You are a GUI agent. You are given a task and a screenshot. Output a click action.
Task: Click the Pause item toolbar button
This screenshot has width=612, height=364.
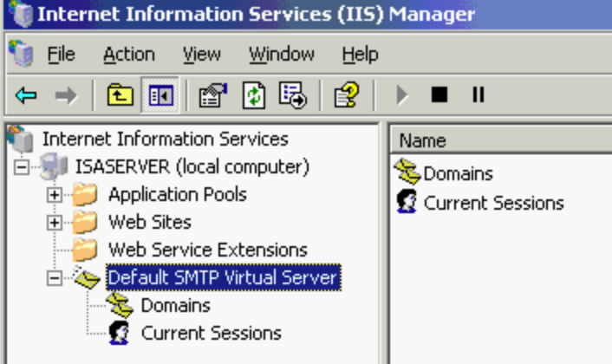click(x=479, y=94)
